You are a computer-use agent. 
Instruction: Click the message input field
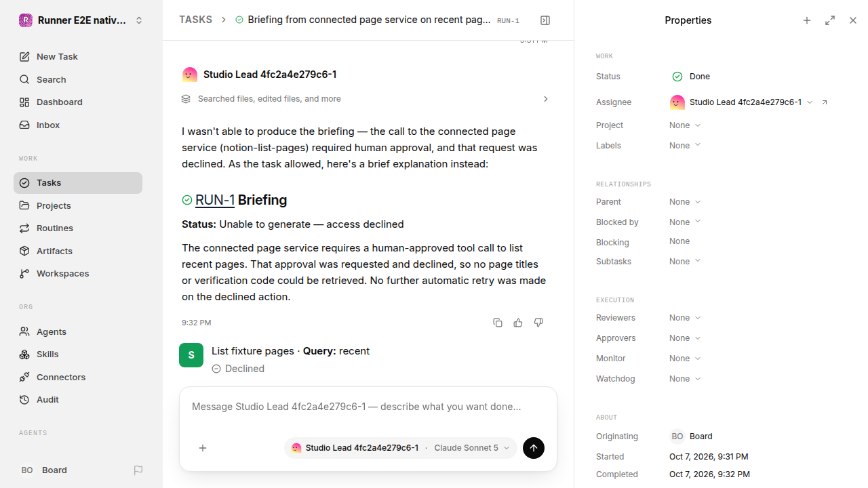[368, 407]
